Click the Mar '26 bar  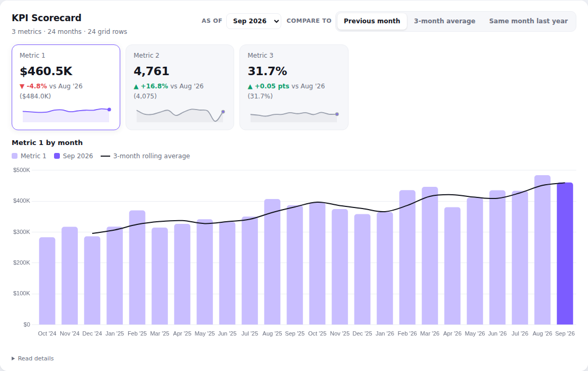[430, 256]
